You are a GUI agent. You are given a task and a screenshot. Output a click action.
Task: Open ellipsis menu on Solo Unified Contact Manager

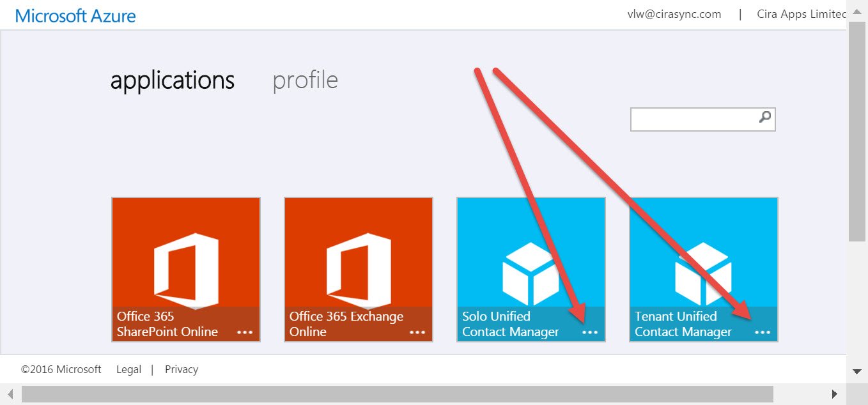[590, 332]
